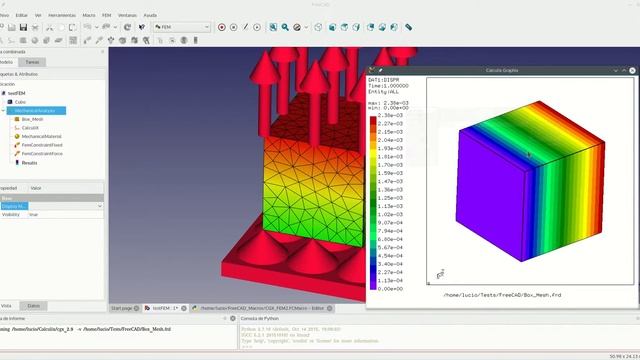Open the Ventanas menu
Image resolution: width=640 pixels, height=360 pixels.
pyautogui.click(x=127, y=15)
